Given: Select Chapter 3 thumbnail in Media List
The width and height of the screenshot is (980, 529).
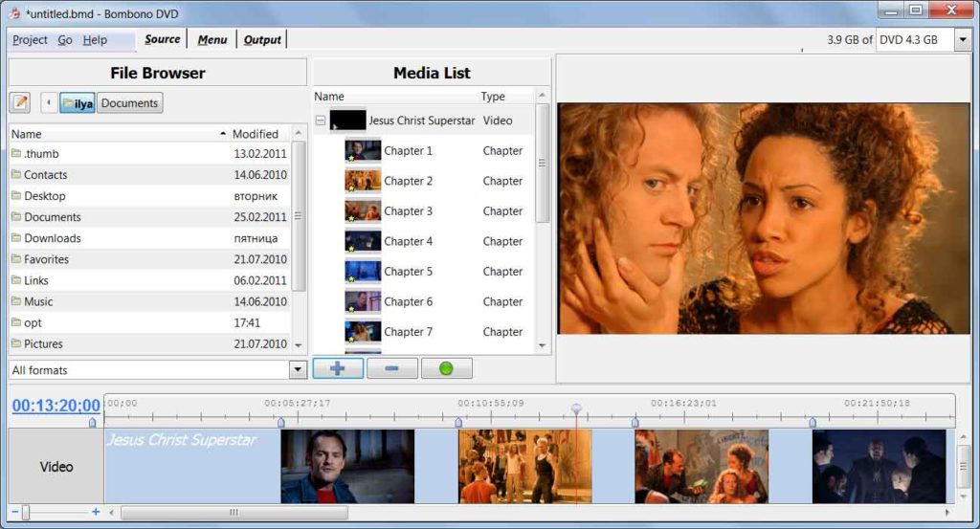Looking at the screenshot, I should pos(363,211).
